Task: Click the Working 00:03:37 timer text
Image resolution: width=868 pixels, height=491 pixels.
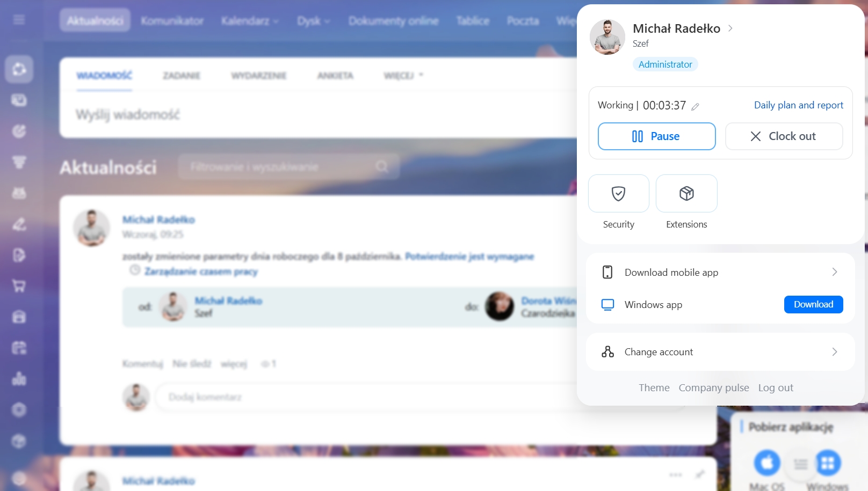Action: [x=642, y=105]
